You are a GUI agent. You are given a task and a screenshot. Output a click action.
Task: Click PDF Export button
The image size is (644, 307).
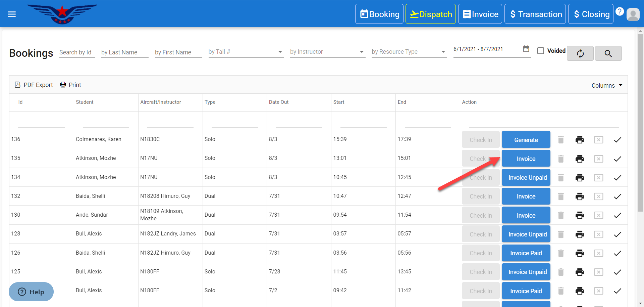click(x=34, y=85)
